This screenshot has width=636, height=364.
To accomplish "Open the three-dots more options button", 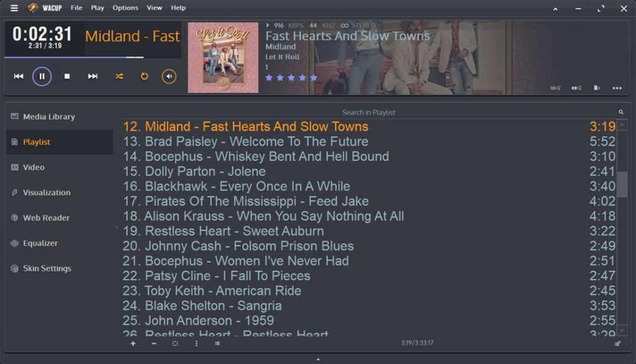I will [617, 88].
